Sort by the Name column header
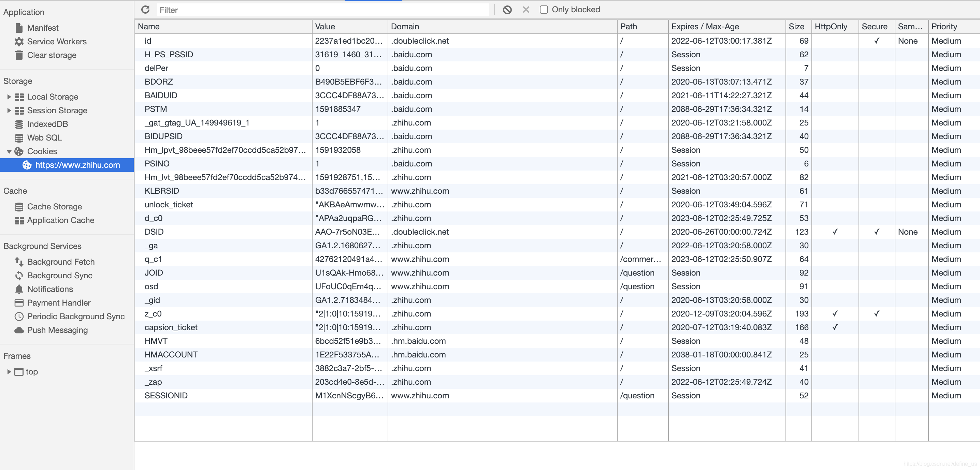 223,27
